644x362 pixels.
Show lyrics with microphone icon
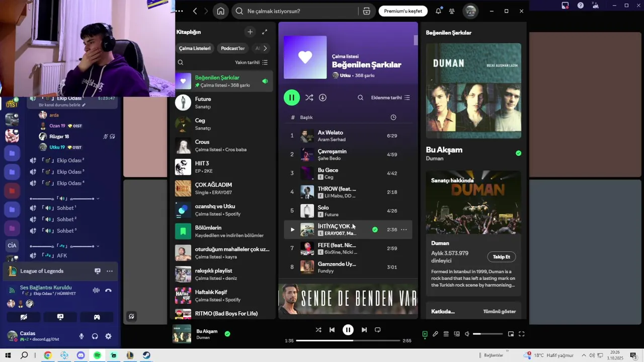coord(436,334)
